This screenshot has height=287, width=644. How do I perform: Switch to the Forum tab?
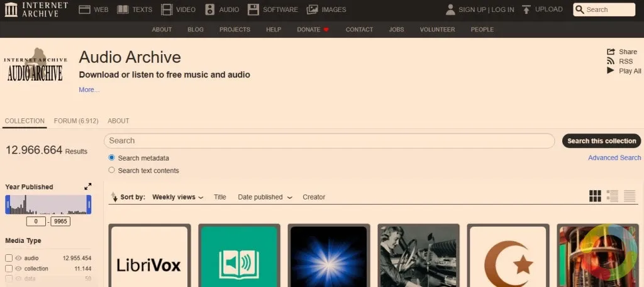(x=76, y=121)
